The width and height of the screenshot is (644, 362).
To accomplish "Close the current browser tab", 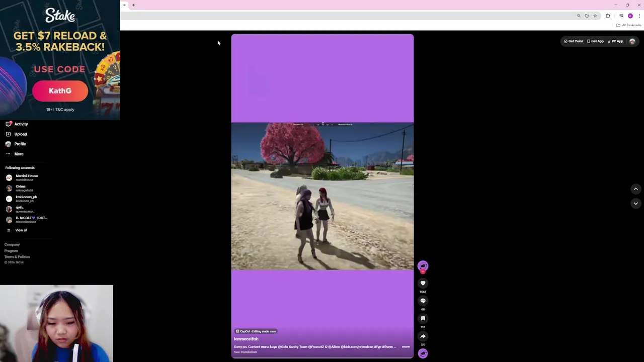I will pyautogui.click(x=124, y=5).
